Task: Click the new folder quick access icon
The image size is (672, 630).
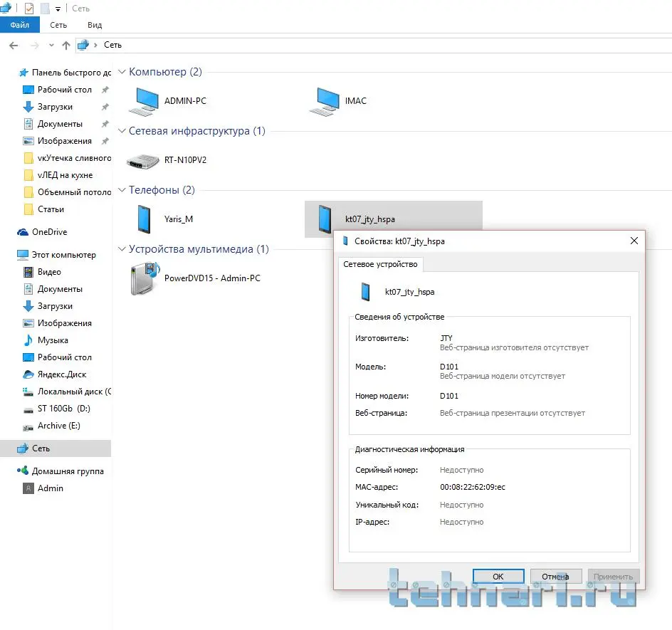Action: pos(45,8)
